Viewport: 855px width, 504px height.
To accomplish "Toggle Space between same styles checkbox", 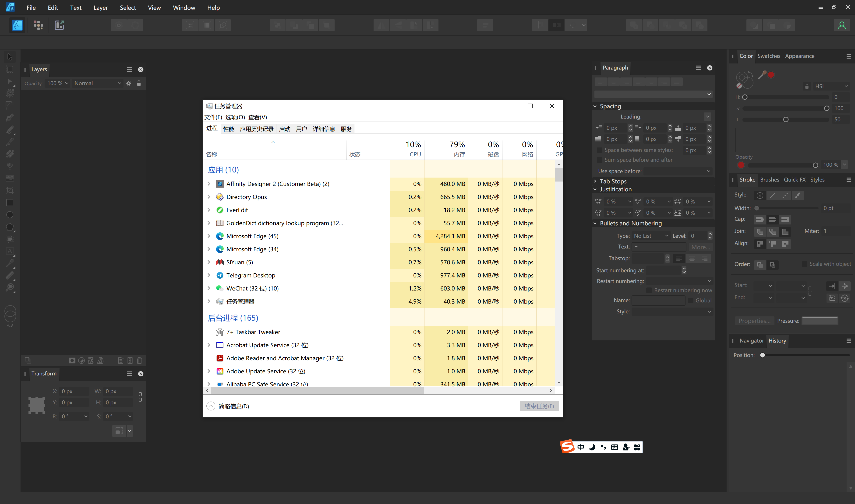I will click(599, 150).
